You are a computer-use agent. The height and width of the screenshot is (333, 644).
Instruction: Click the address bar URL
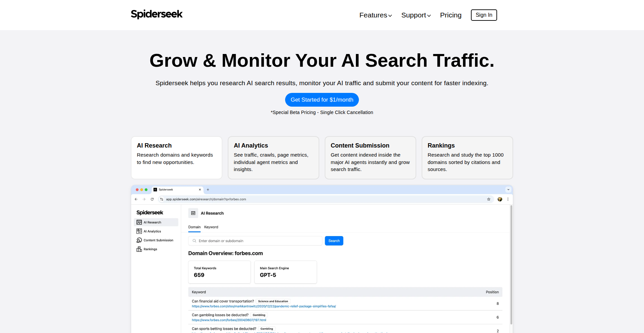[x=206, y=199]
